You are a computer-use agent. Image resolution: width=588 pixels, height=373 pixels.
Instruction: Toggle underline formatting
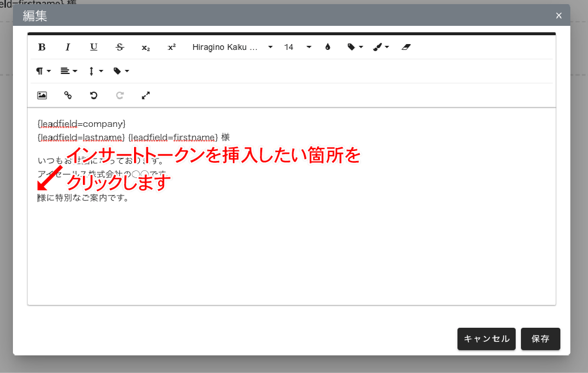(93, 47)
